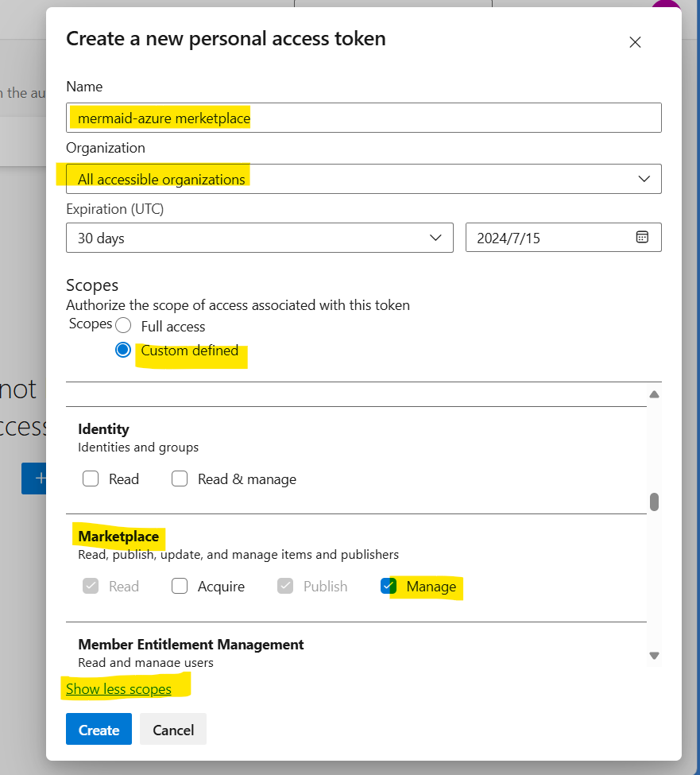700x775 pixels.
Task: Click scope list scroll up arrow
Action: click(x=654, y=394)
